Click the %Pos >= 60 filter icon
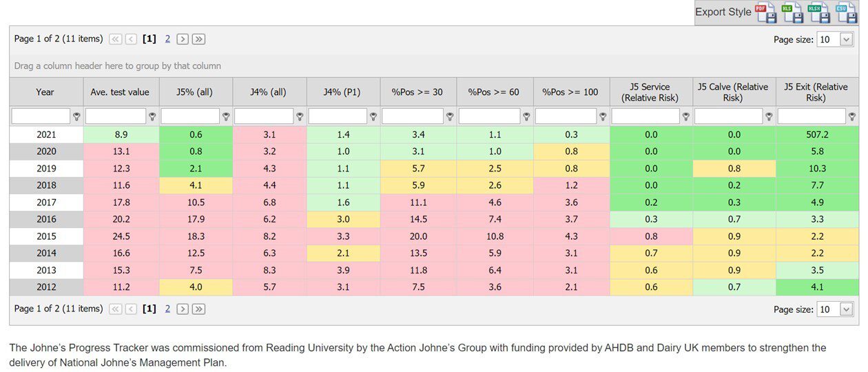This screenshot has width=868, height=372. click(x=526, y=116)
